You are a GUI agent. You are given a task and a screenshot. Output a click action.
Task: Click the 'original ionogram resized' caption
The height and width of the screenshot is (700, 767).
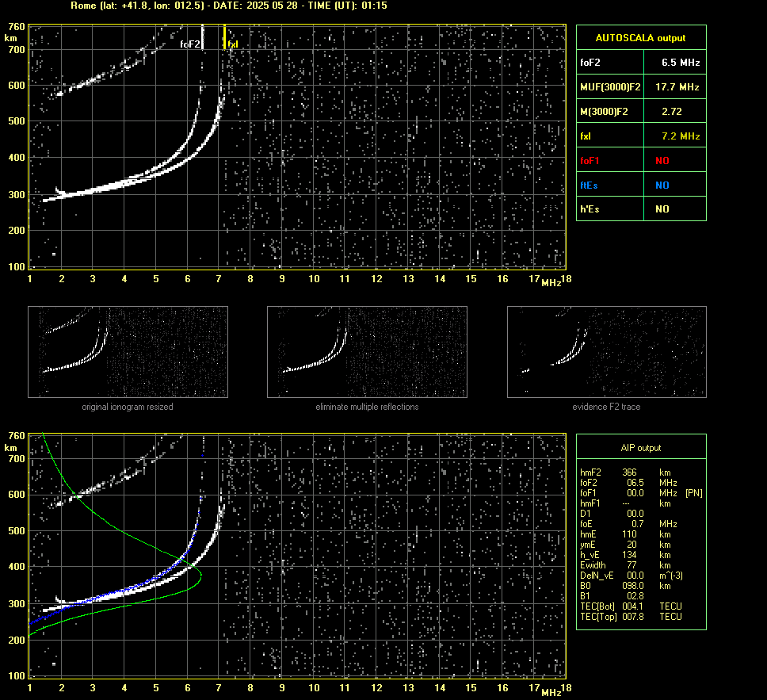(128, 407)
